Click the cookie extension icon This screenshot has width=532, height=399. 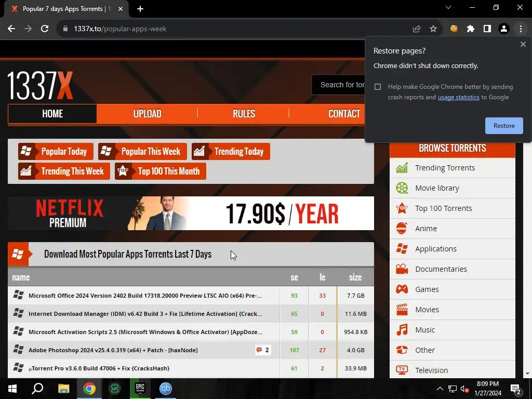pyautogui.click(x=454, y=29)
